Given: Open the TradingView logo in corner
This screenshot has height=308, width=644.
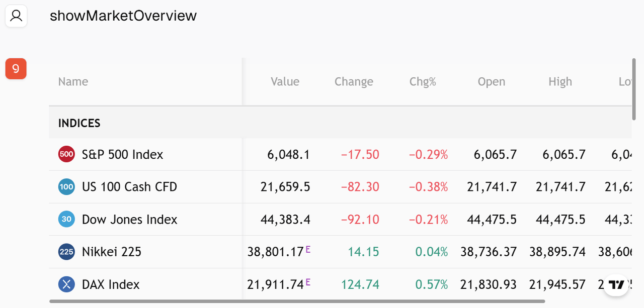Looking at the screenshot, I should click(616, 285).
